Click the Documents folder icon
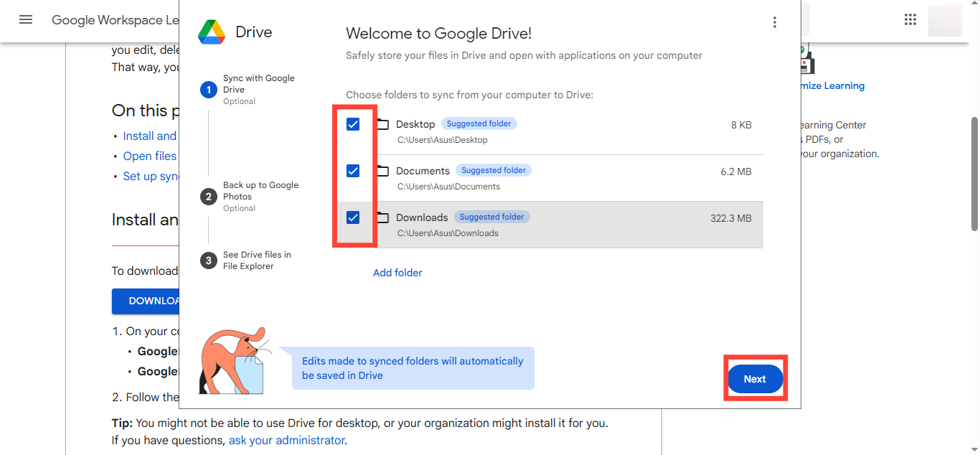 383,172
